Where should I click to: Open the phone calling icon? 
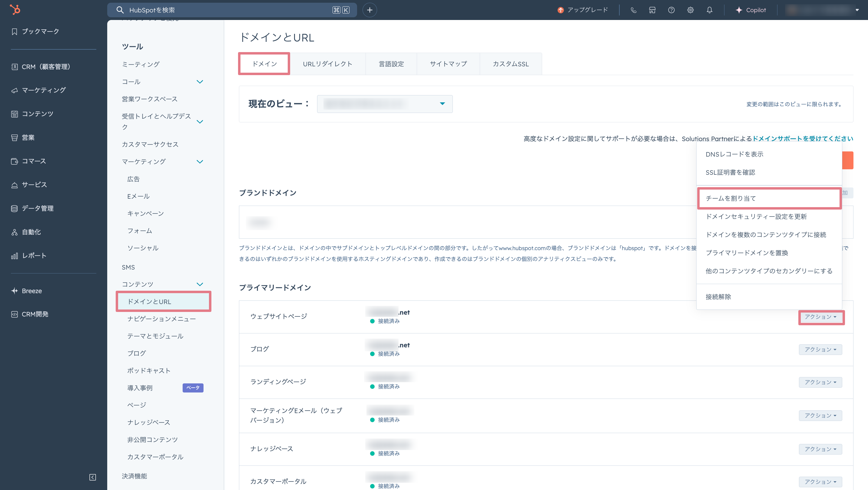[634, 10]
